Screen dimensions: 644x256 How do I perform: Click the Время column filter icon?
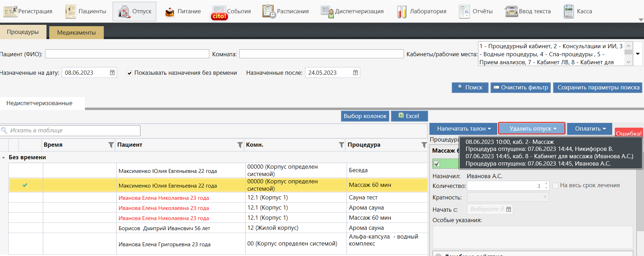pos(111,145)
